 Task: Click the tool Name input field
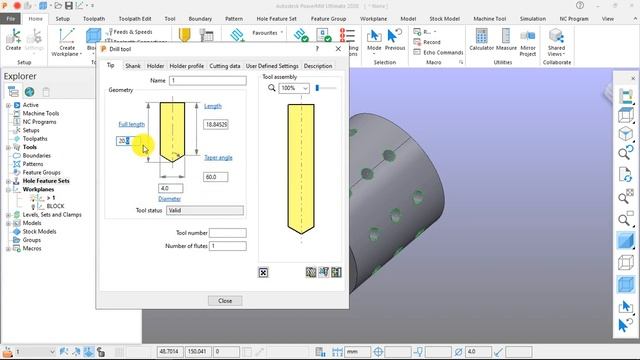click(208, 80)
